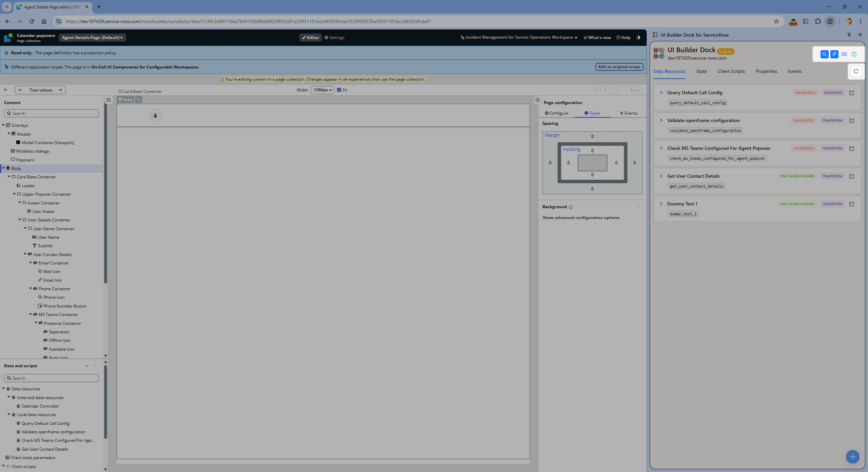This screenshot has height=472, width=868.
Task: Click the teal help question-mark icon
Action: tap(854, 54)
